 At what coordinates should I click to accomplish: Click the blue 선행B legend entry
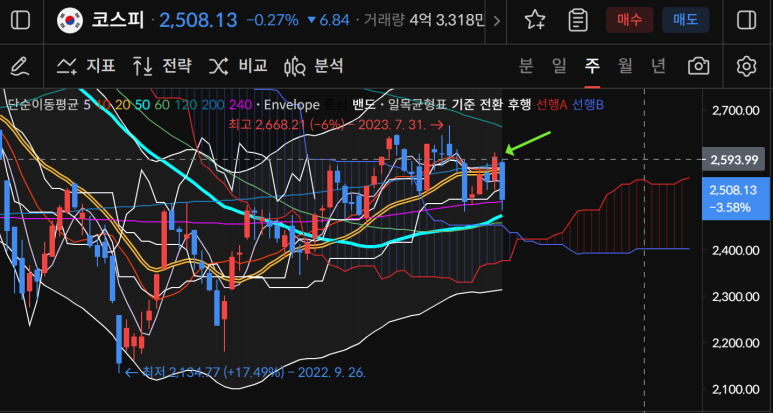click(588, 104)
